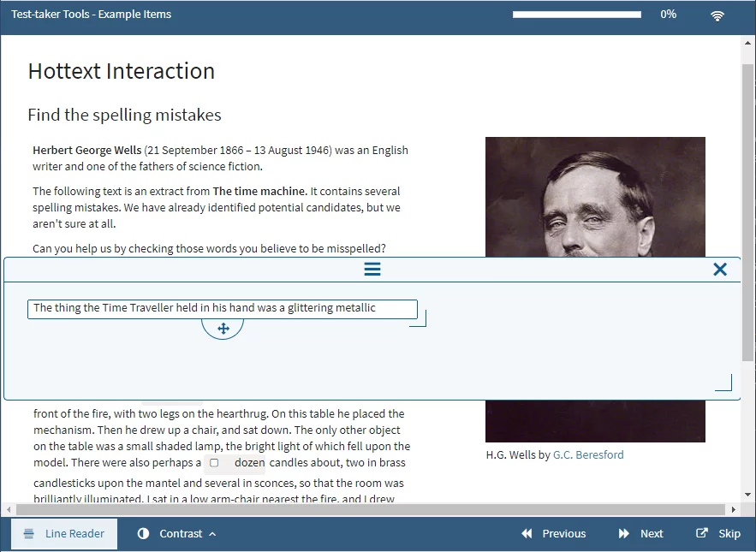Open the G.C. Beresford link

pyautogui.click(x=588, y=454)
